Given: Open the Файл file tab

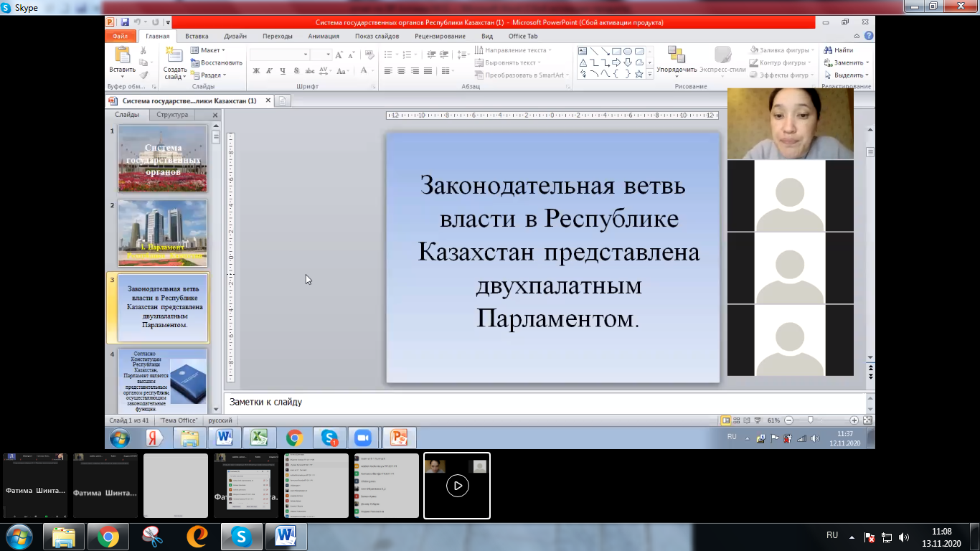Looking at the screenshot, I should [120, 36].
